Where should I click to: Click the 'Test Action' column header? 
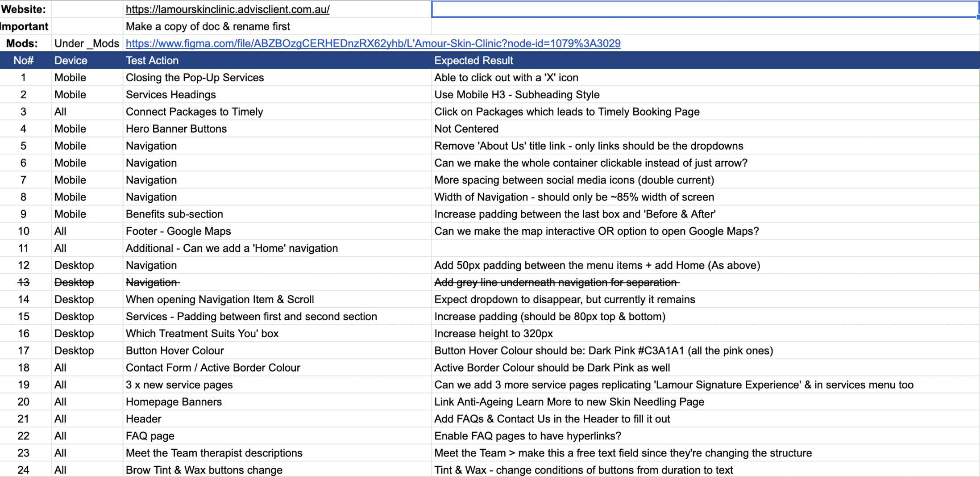(277, 60)
